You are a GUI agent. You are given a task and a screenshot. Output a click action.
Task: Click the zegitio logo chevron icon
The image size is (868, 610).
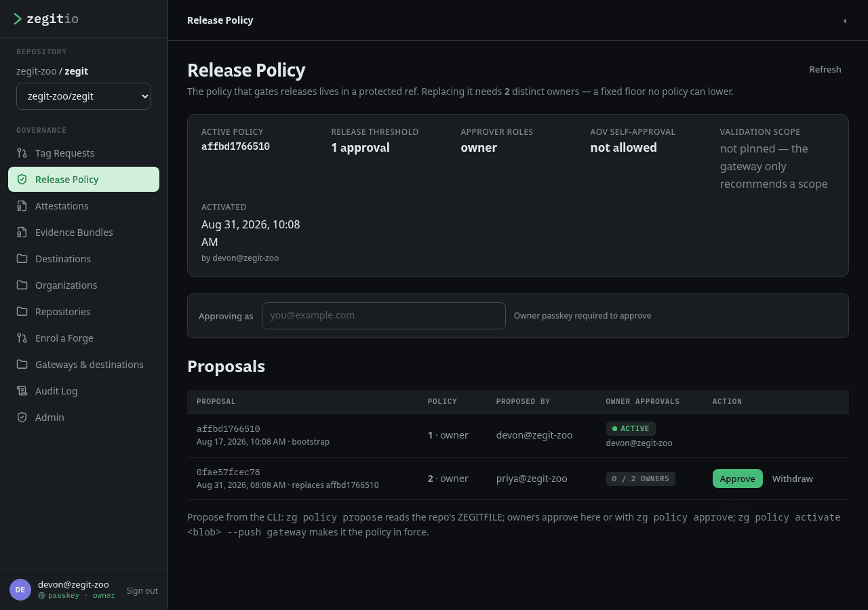18,19
